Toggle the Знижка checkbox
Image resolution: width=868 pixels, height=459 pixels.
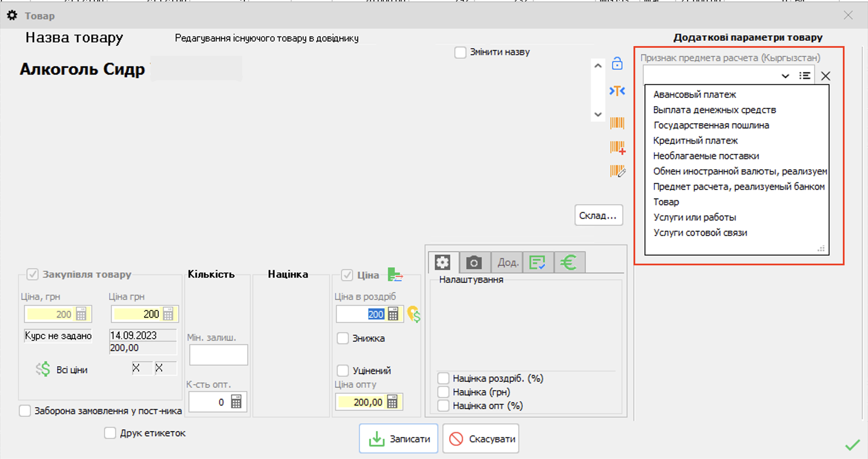pyautogui.click(x=343, y=338)
